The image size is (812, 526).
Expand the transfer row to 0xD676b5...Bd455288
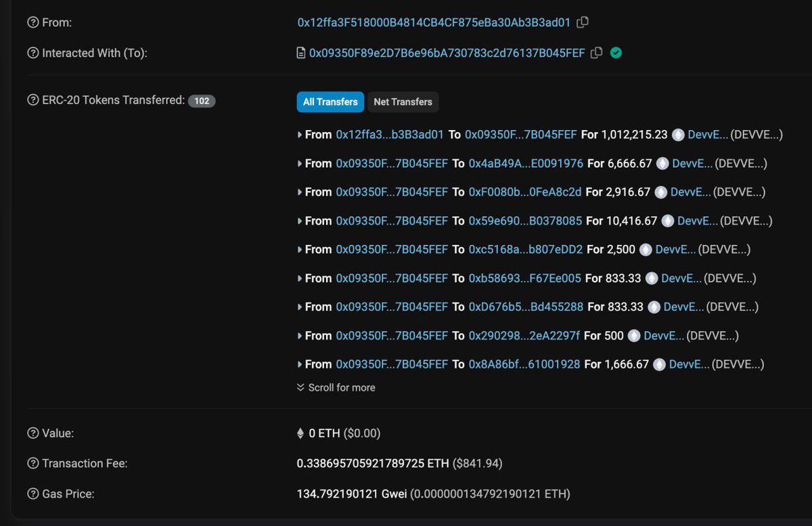(x=300, y=307)
